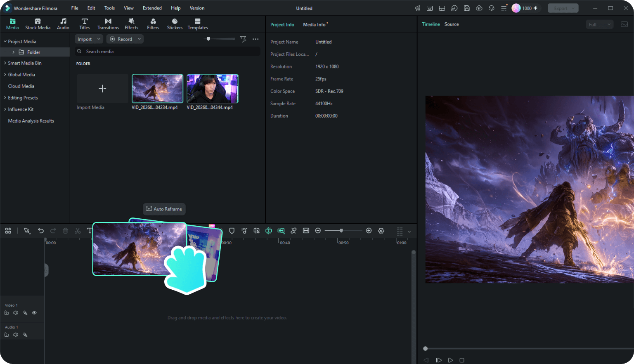Lock the Video 1 track
Screen dimensions: 634x364
(7, 313)
